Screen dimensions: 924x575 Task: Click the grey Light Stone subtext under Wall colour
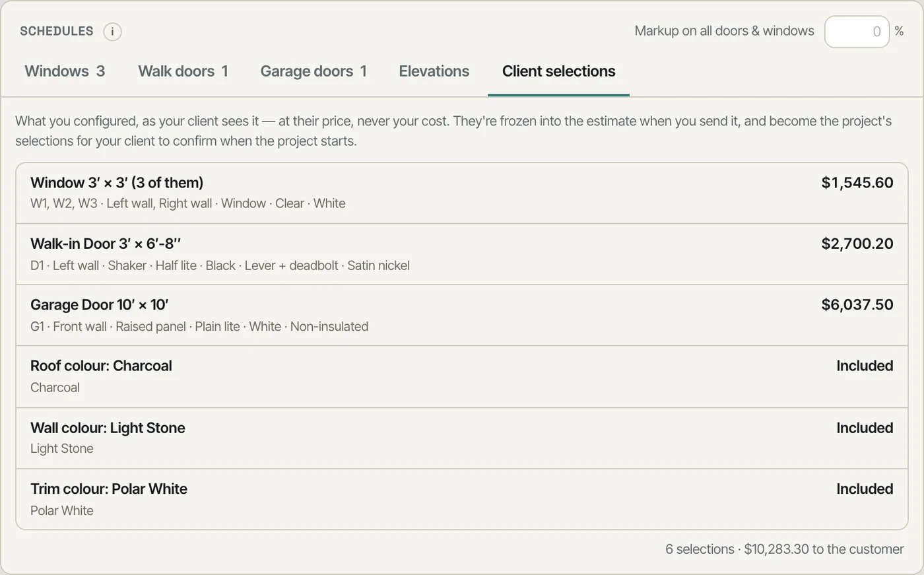click(62, 448)
